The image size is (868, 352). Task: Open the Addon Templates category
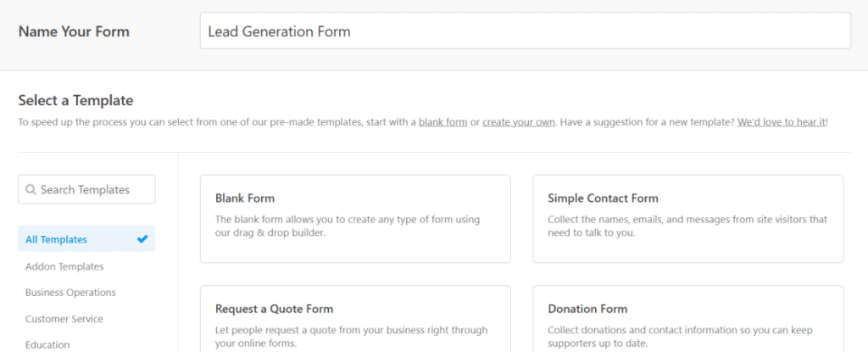(x=64, y=266)
